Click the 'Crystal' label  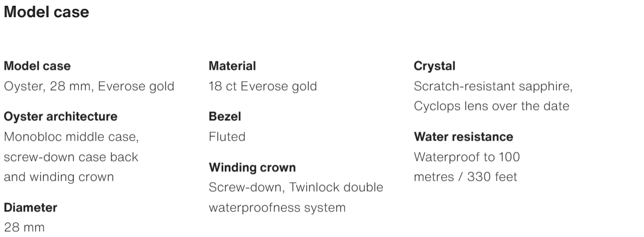click(434, 66)
